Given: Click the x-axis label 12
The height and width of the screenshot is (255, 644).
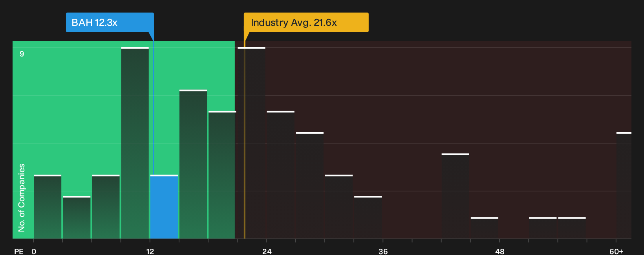Looking at the screenshot, I should (150, 251).
